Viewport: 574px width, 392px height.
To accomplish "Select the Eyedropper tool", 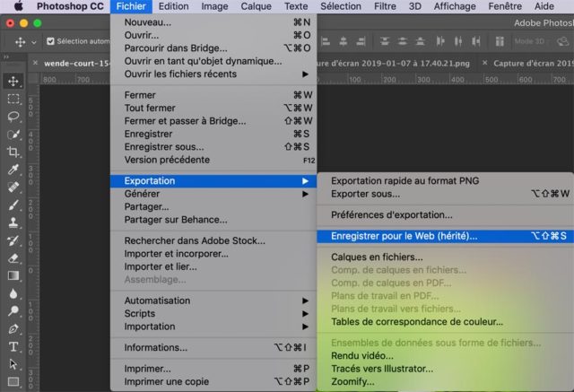I will coord(13,170).
